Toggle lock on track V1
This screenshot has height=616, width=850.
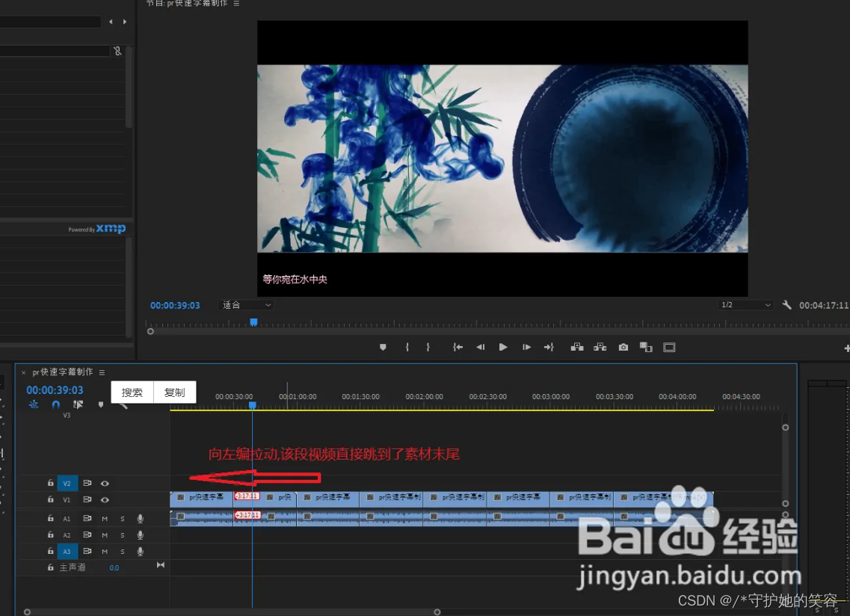50,499
